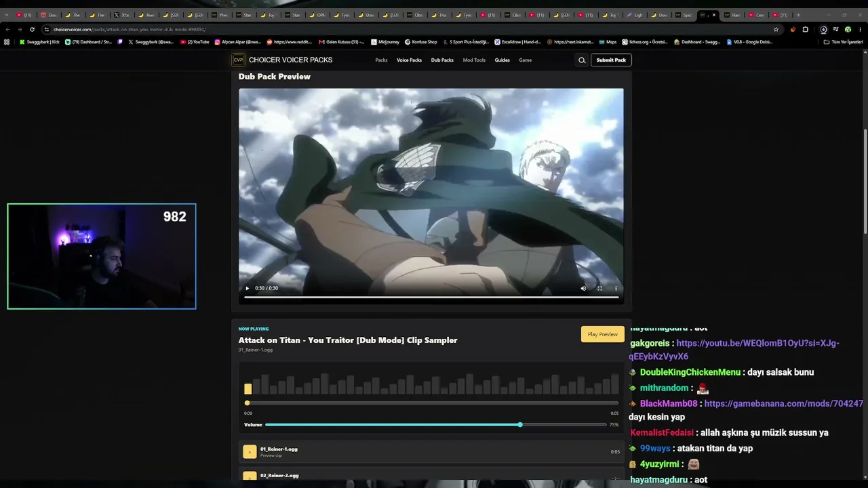Open the Swaggybark | Kick bookmark
Screen dimensions: 868x488
(x=40, y=42)
